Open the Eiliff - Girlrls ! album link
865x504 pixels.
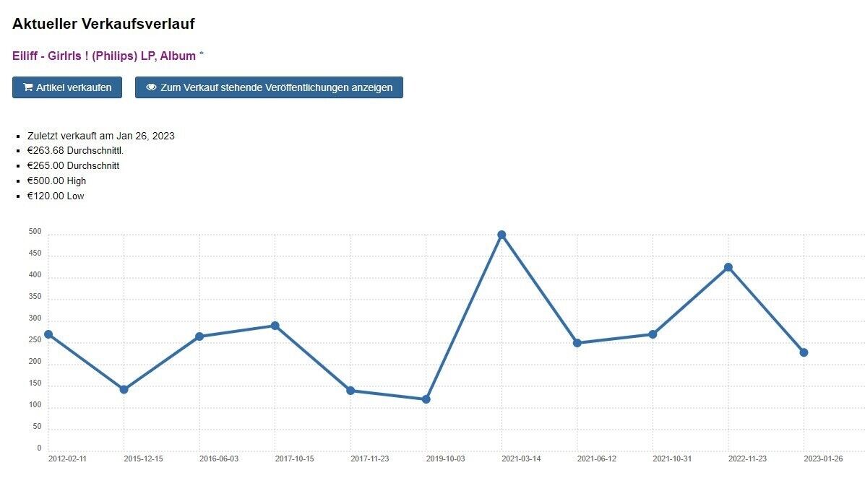point(104,56)
